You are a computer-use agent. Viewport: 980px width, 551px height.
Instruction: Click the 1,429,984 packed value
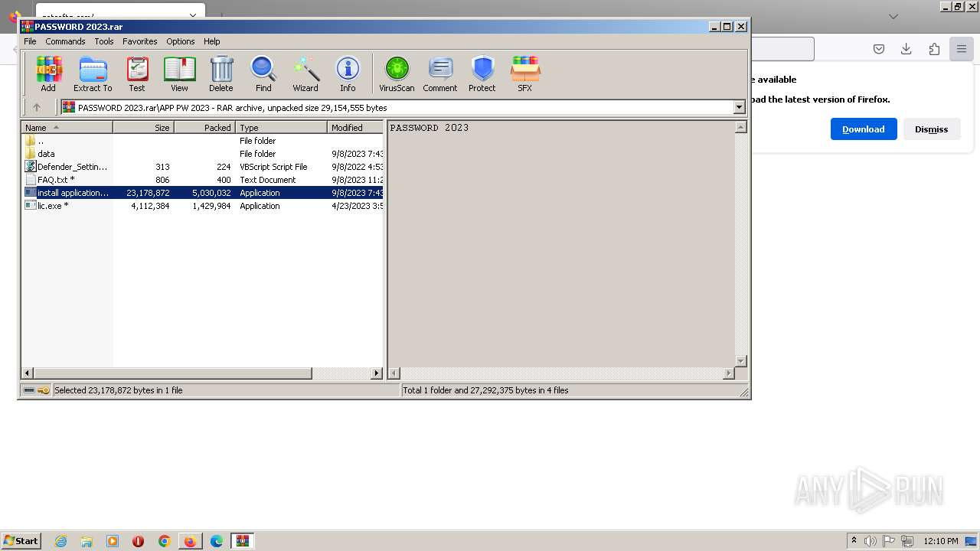click(x=211, y=206)
